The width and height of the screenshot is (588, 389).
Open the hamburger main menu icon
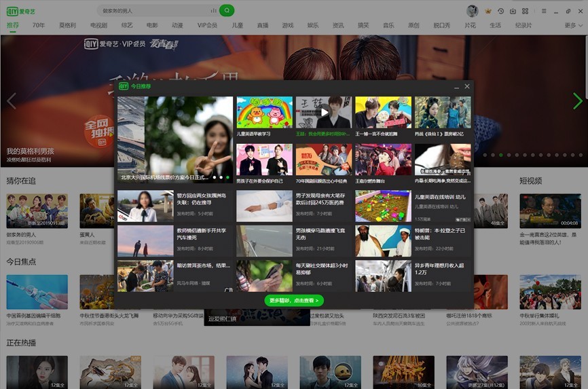[544, 11]
